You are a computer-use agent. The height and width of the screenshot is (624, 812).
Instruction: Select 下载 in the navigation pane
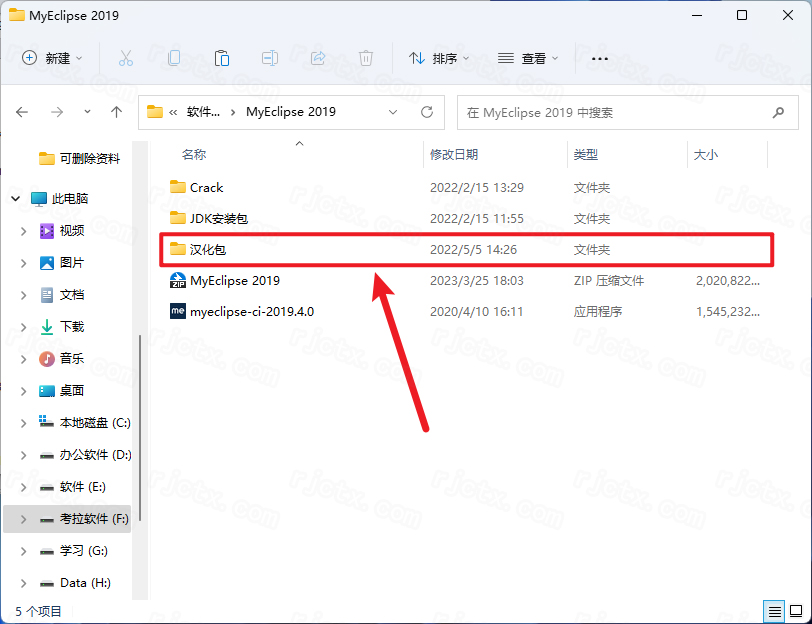(72, 327)
